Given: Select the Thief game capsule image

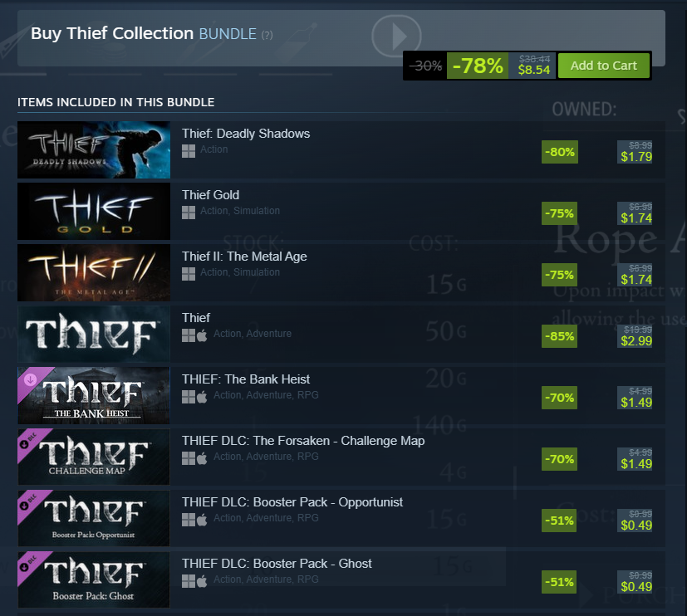Looking at the screenshot, I should 94,334.
